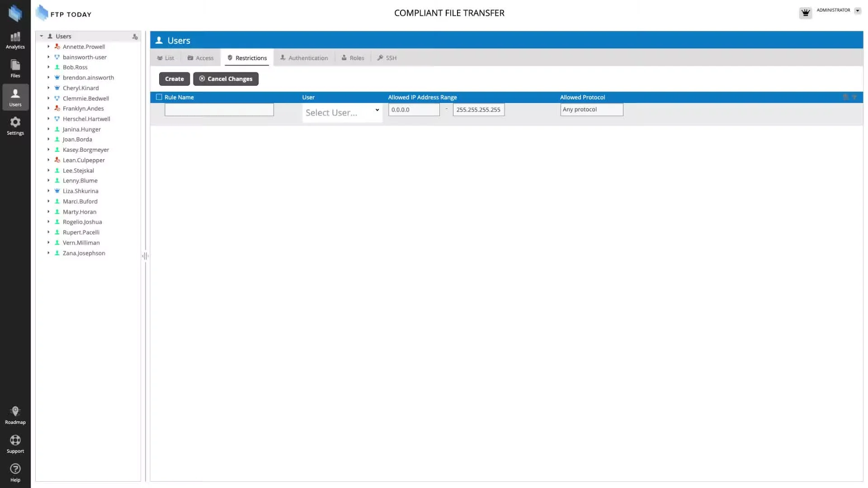This screenshot has height=488, width=868.
Task: Click the add user icon in Users tree header
Action: pyautogui.click(x=135, y=37)
